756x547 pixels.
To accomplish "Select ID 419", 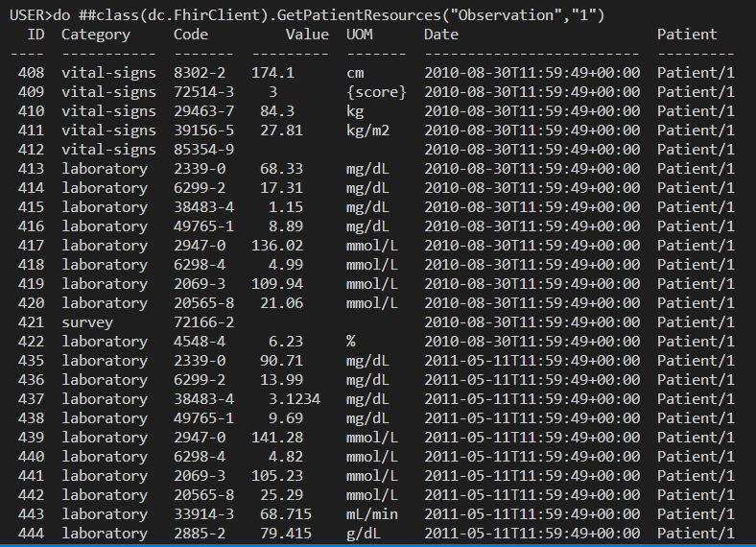I will pos(32,284).
